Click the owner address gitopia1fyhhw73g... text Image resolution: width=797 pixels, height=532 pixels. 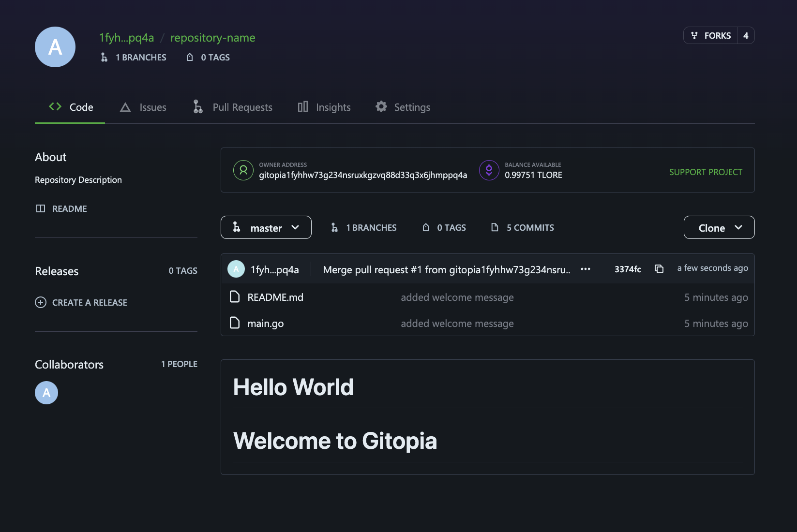[x=363, y=175]
